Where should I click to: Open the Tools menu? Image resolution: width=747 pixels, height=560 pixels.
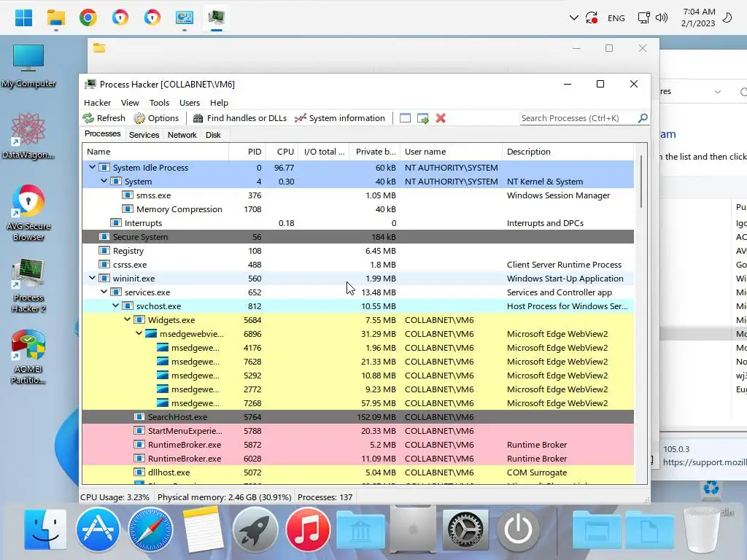(x=159, y=103)
